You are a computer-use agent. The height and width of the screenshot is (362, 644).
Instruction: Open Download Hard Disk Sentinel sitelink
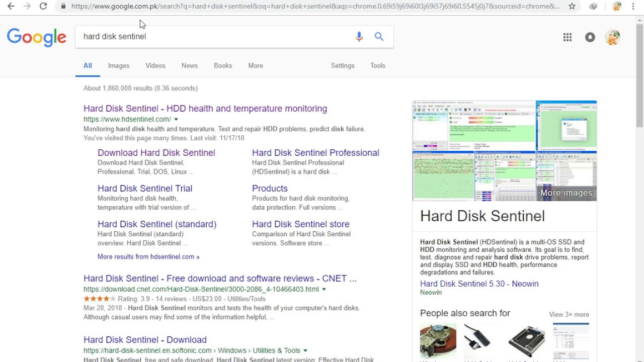[156, 153]
